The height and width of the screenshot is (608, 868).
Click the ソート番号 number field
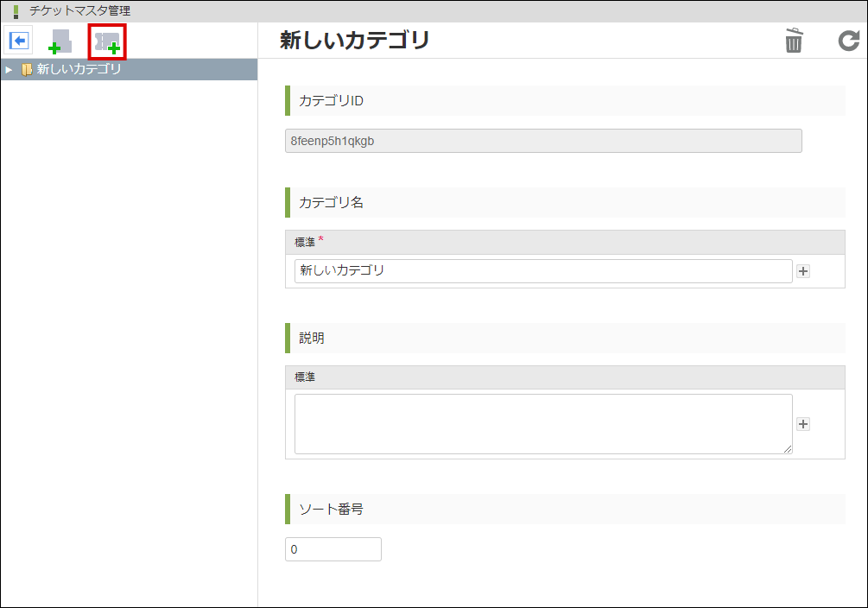coord(333,548)
